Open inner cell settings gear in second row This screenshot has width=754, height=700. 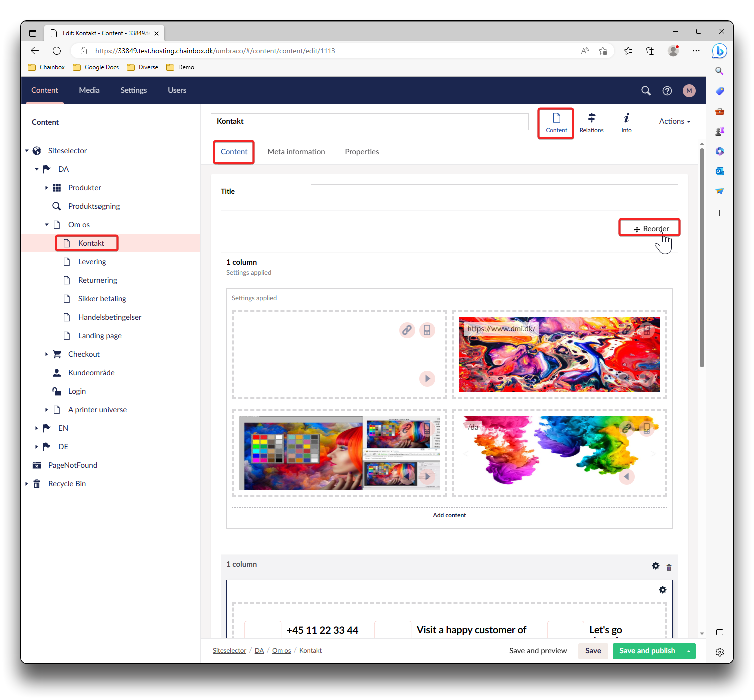pyautogui.click(x=662, y=590)
